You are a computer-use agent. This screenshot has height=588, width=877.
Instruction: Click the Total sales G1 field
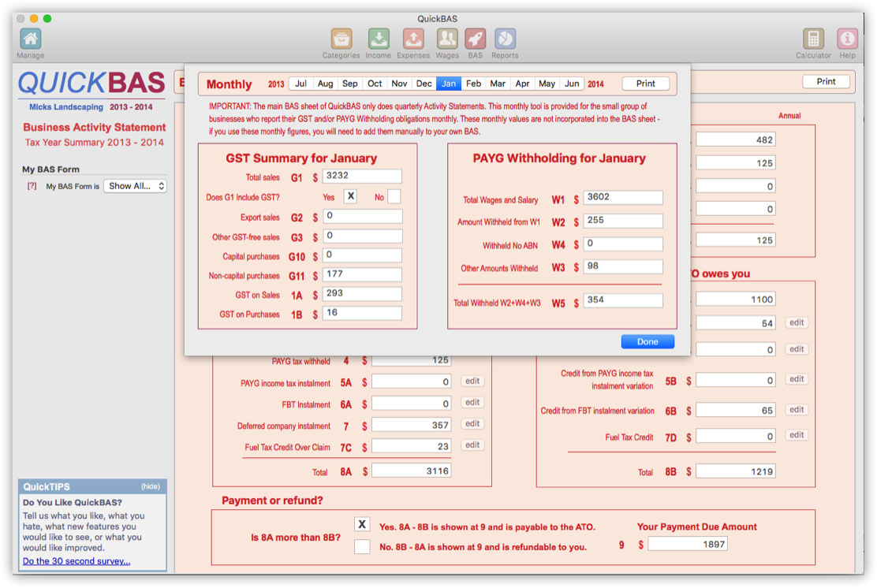coord(362,177)
